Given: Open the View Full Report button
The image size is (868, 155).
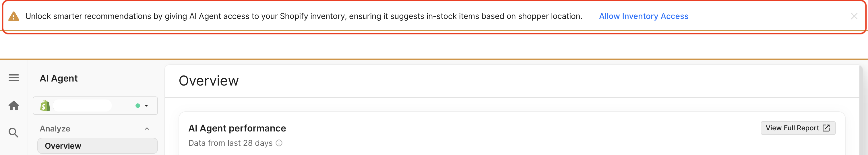Looking at the screenshot, I should [x=798, y=128].
